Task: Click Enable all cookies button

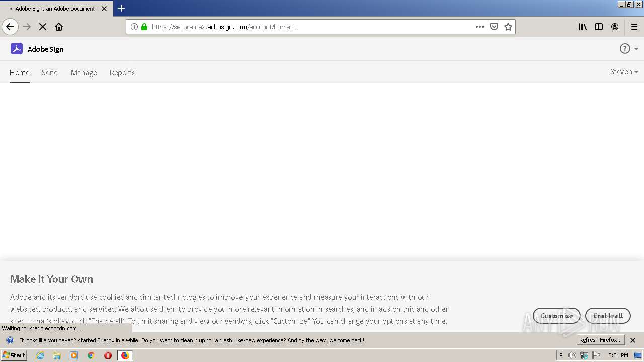Action: pyautogui.click(x=608, y=316)
